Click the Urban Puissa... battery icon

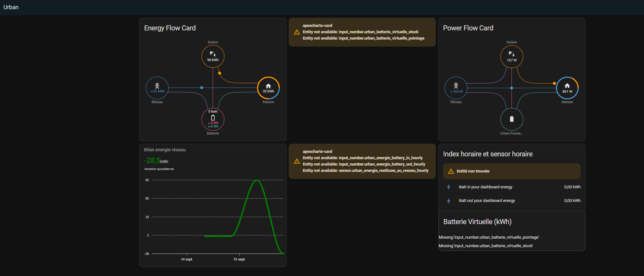[512, 119]
